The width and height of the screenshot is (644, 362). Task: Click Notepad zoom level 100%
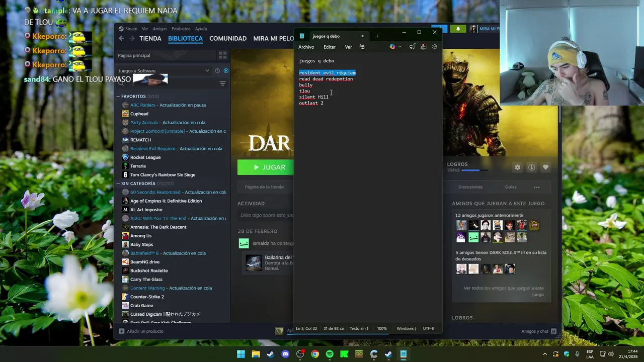382,328
